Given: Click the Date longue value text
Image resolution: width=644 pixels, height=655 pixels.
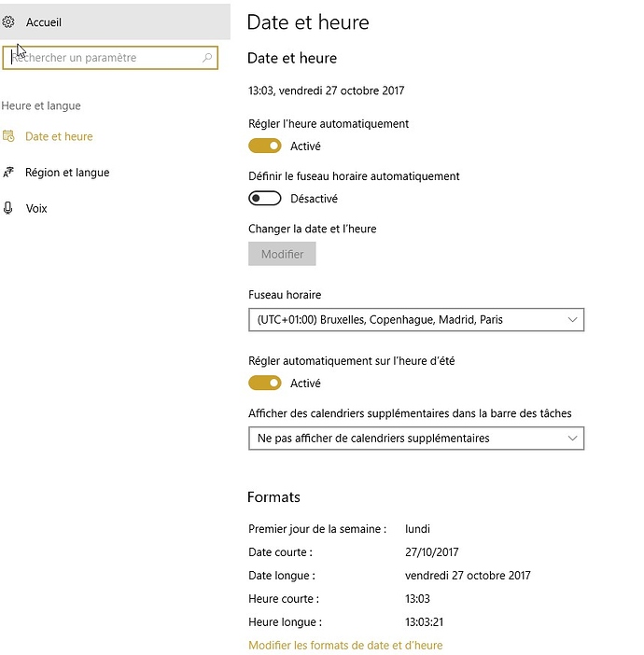Looking at the screenshot, I should tap(468, 576).
